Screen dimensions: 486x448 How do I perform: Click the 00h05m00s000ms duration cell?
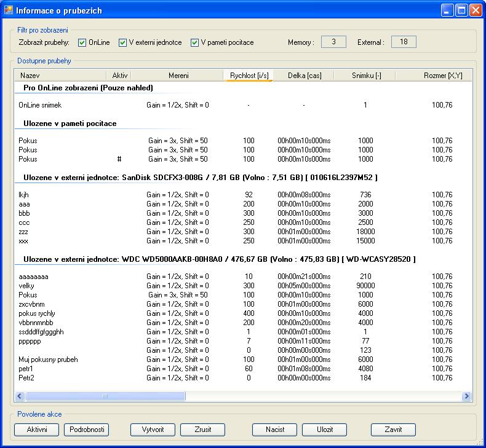(304, 286)
